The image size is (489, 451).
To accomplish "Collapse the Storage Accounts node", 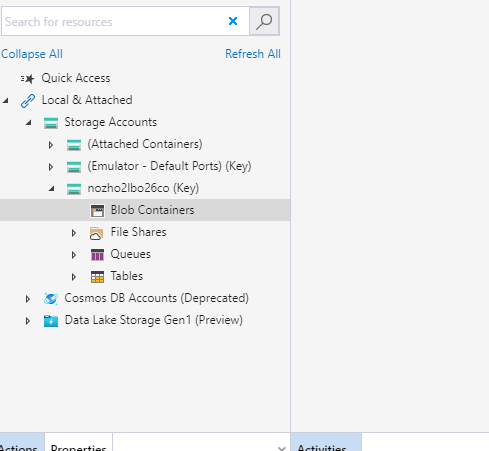I will point(29,123).
